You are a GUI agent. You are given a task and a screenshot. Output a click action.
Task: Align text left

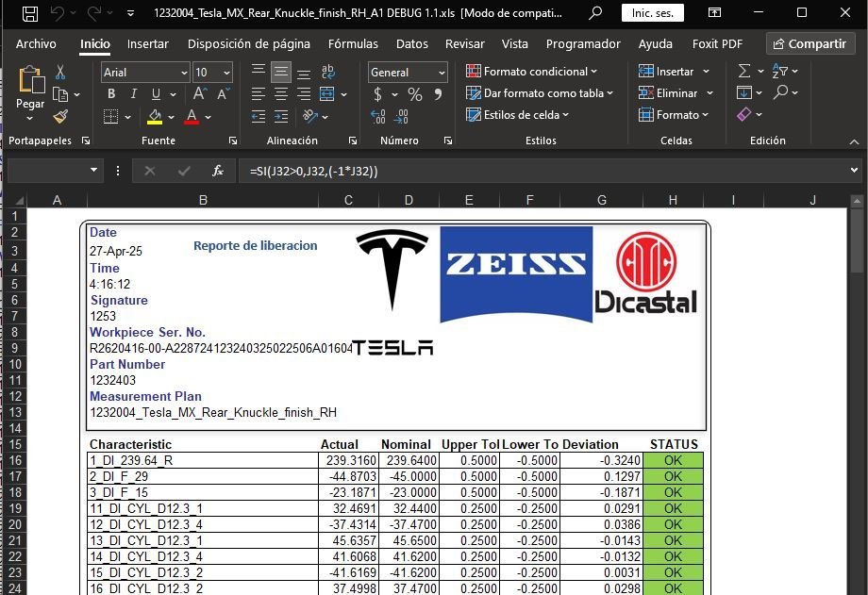[x=258, y=94]
